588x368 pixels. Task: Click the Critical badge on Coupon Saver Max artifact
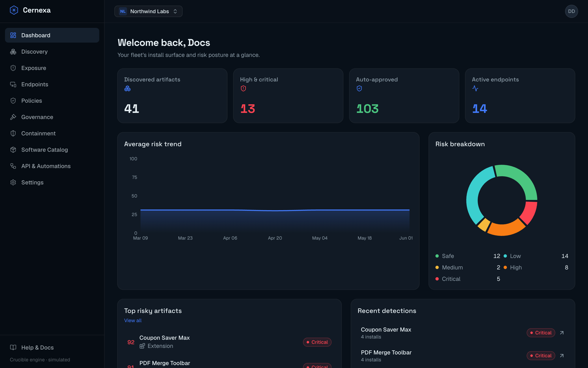pos(317,342)
